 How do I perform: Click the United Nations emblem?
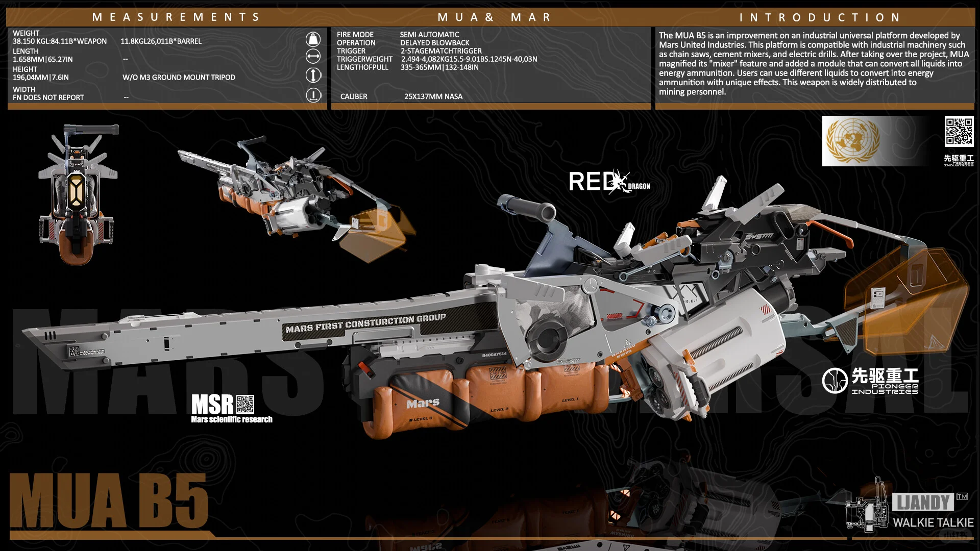pos(853,140)
